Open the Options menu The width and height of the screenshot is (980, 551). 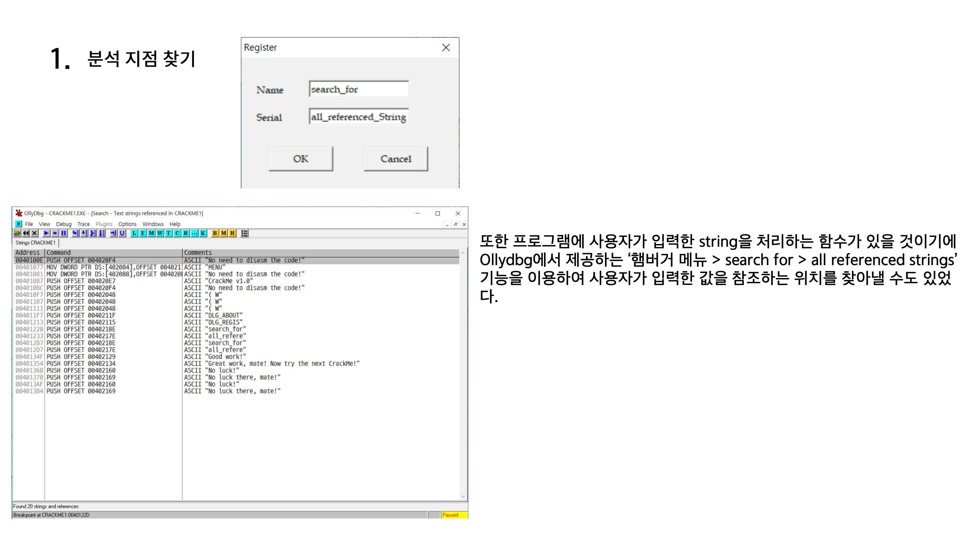point(127,224)
